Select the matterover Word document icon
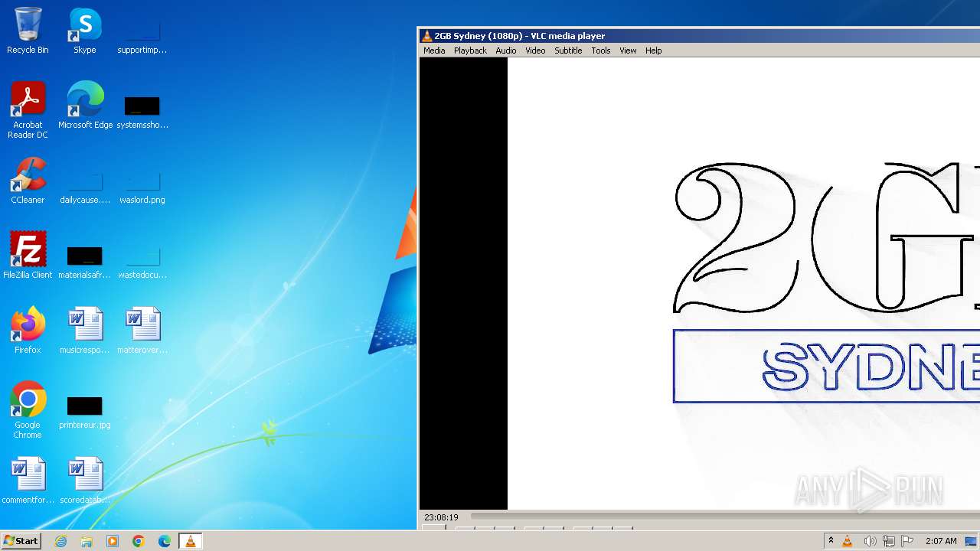This screenshot has height=551, width=980. click(142, 331)
